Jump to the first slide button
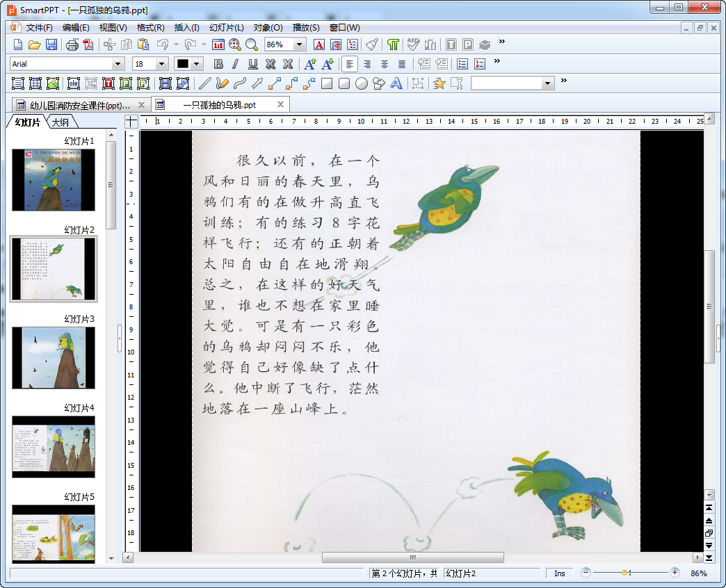 point(709,507)
